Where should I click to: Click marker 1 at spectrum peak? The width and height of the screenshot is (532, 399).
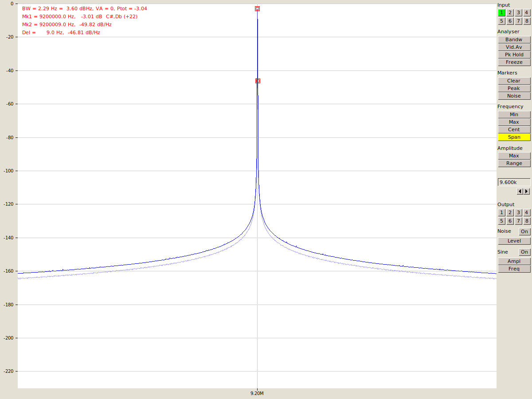[x=257, y=9]
